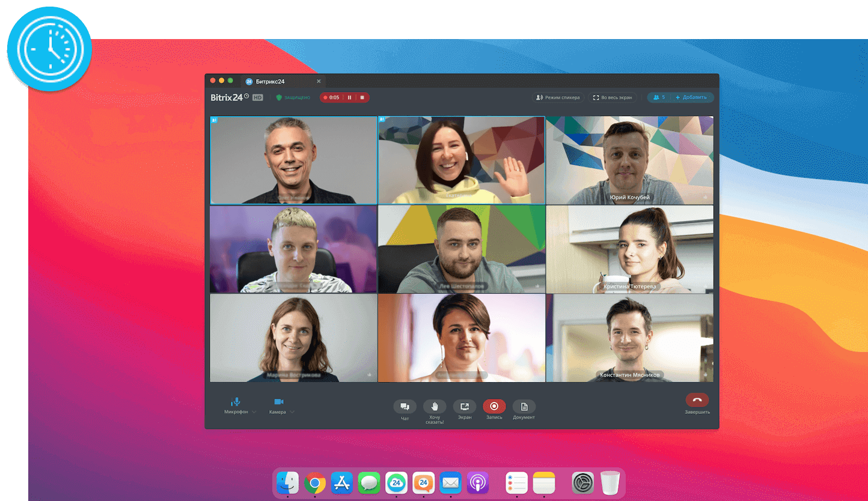The width and height of the screenshot is (868, 501).
Task: Switch to Режим спикера view
Action: point(558,97)
